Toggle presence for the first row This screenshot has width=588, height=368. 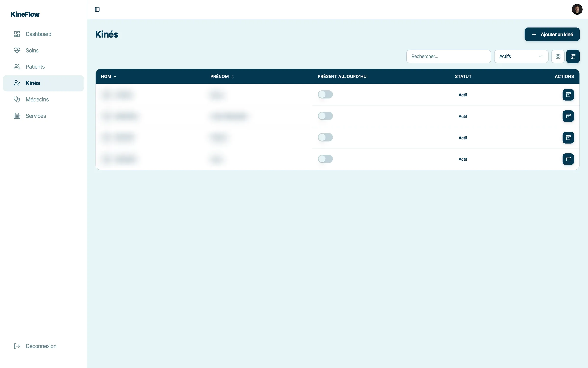tap(325, 94)
